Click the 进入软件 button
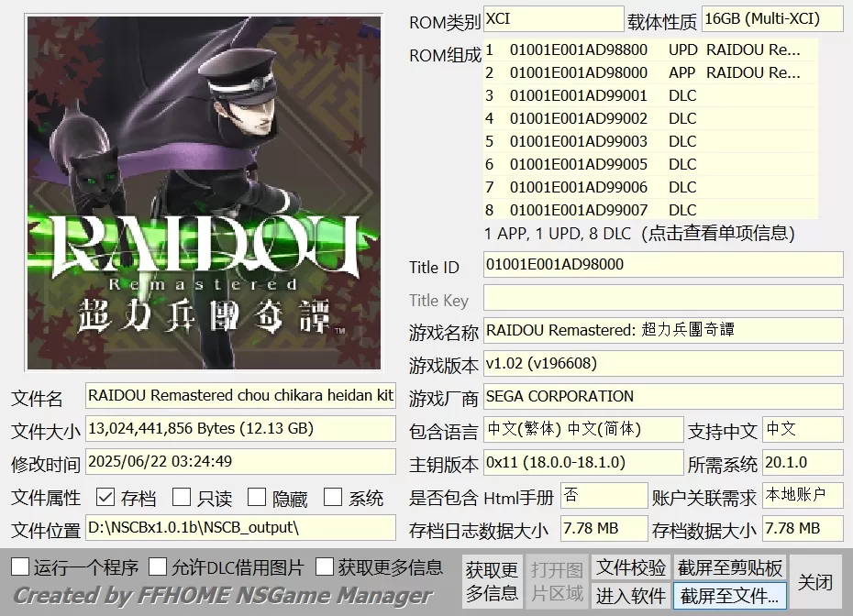853x616 pixels. (631, 595)
